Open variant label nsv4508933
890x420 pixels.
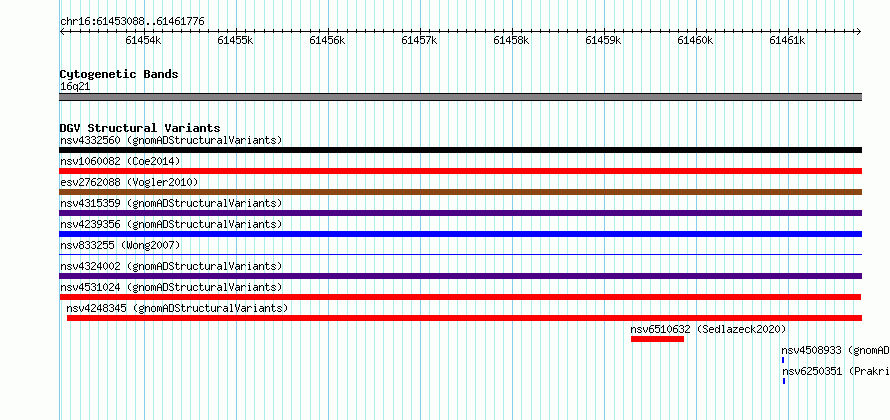pyautogui.click(x=836, y=350)
